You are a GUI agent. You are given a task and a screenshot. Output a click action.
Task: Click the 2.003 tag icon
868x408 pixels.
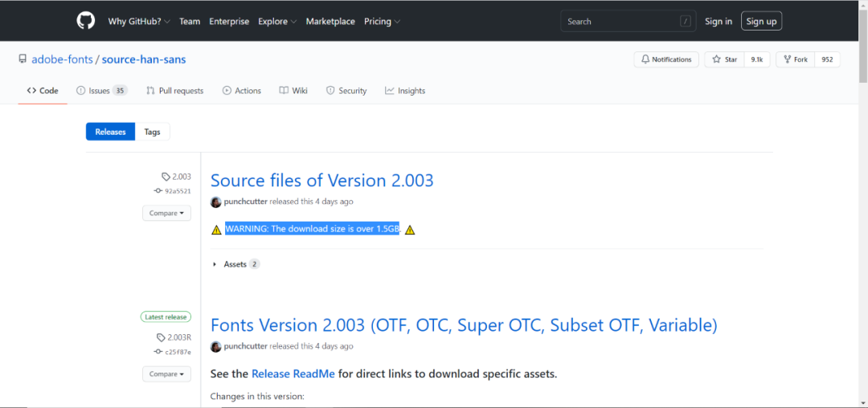(x=166, y=177)
